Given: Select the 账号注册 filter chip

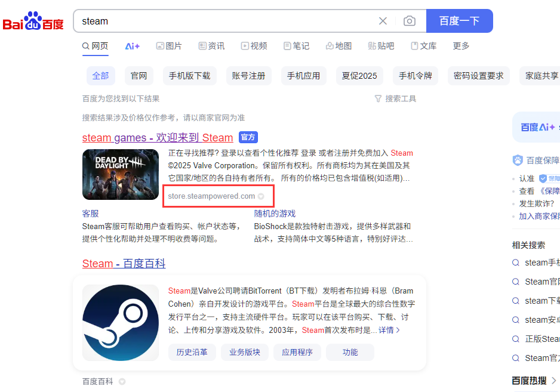Looking at the screenshot, I should (x=248, y=76).
